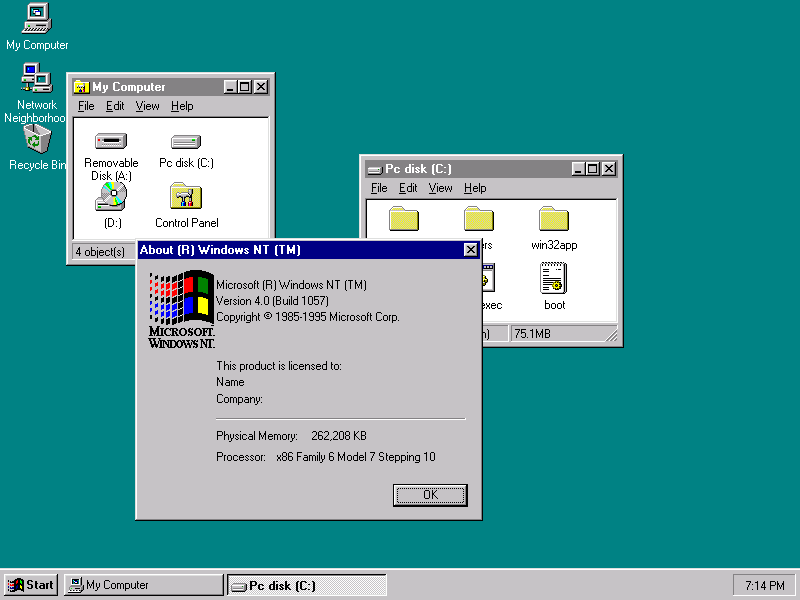Click OK in the About Windows NT dialog
Screen dimensions: 800x600
tap(430, 495)
